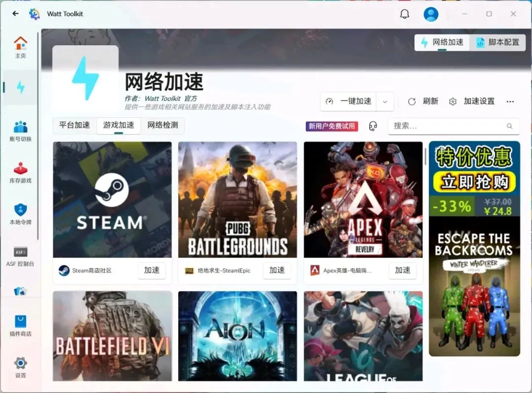
Task: Click the Steam商店|社区 label
Action: point(92,270)
